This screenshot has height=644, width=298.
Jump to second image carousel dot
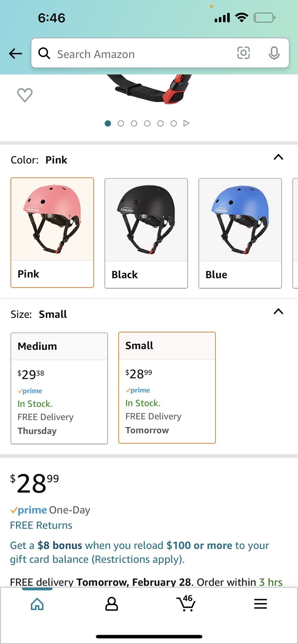coord(121,123)
